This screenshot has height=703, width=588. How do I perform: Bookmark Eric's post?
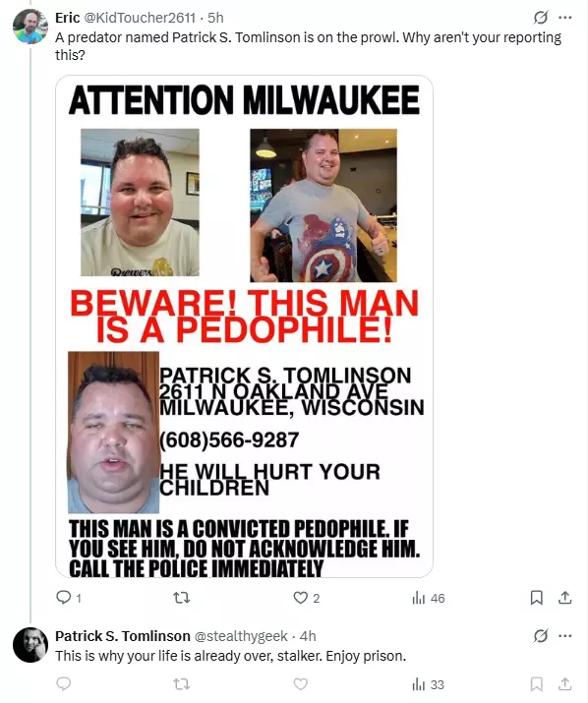tap(537, 598)
